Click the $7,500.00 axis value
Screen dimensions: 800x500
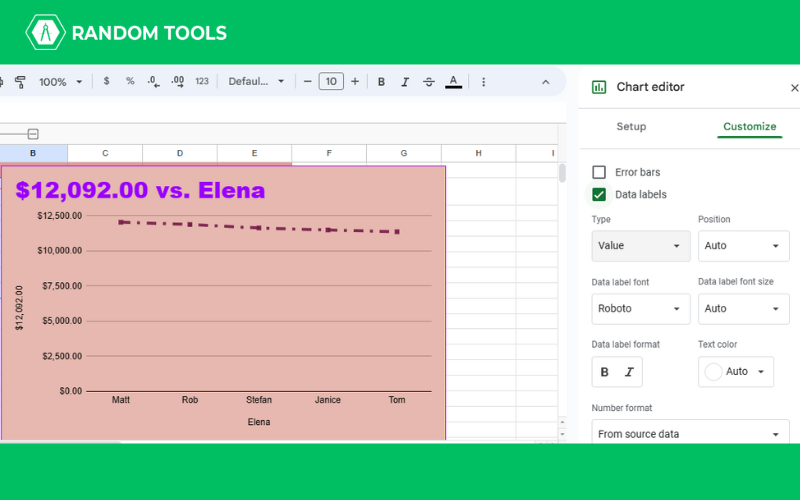click(x=62, y=286)
